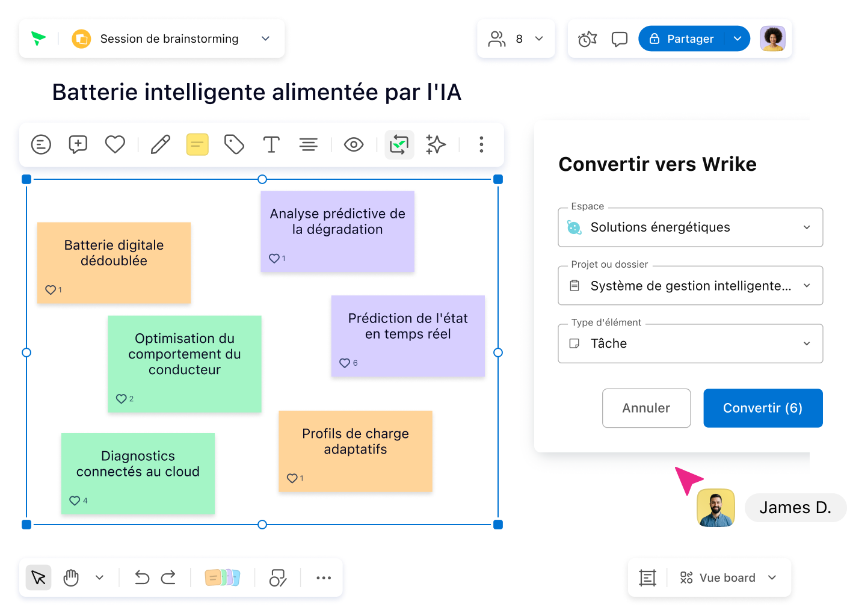Like the Analyse prédictive note heart
This screenshot has height=616, width=847.
pyautogui.click(x=274, y=259)
